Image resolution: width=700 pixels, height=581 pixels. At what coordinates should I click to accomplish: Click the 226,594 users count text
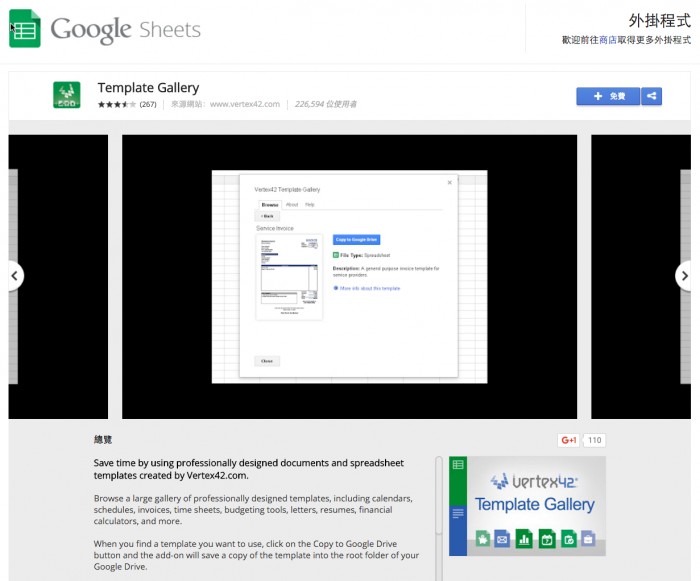pos(325,104)
